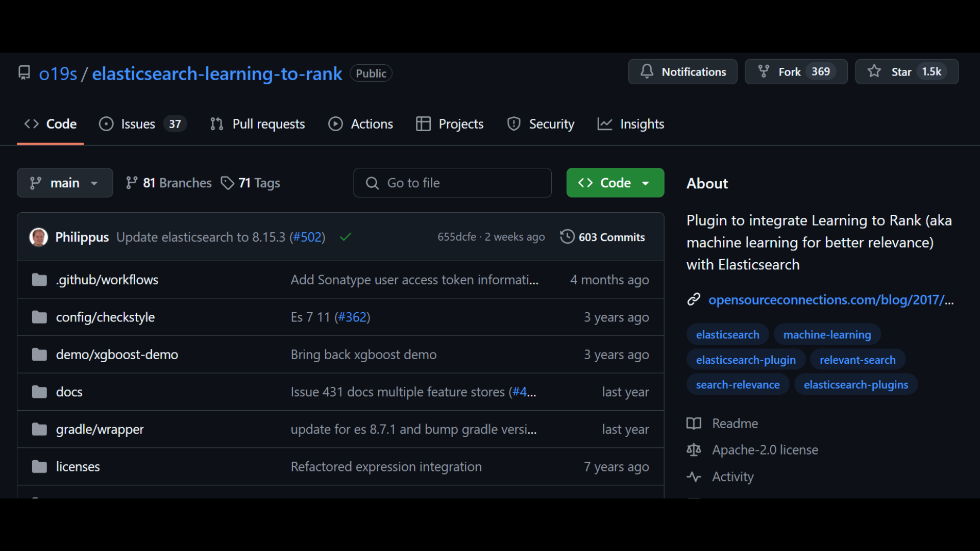Open the Security tab
This screenshot has height=551, width=980.
541,124
